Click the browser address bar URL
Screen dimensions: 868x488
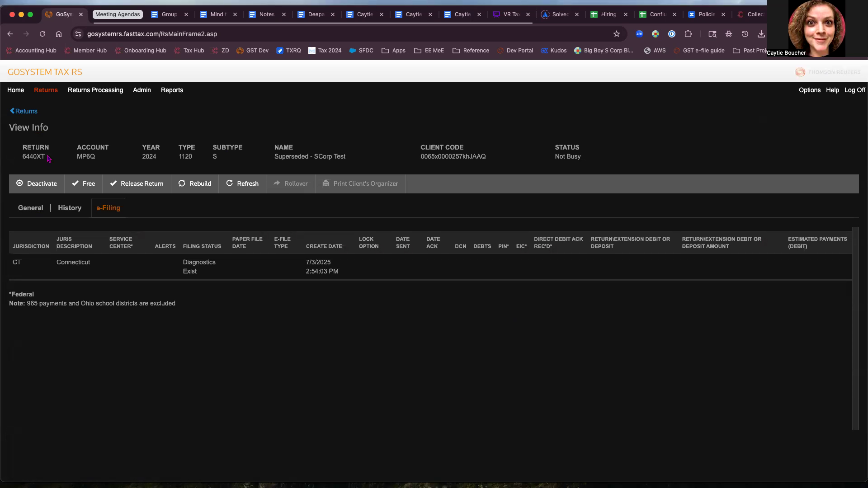tap(152, 34)
